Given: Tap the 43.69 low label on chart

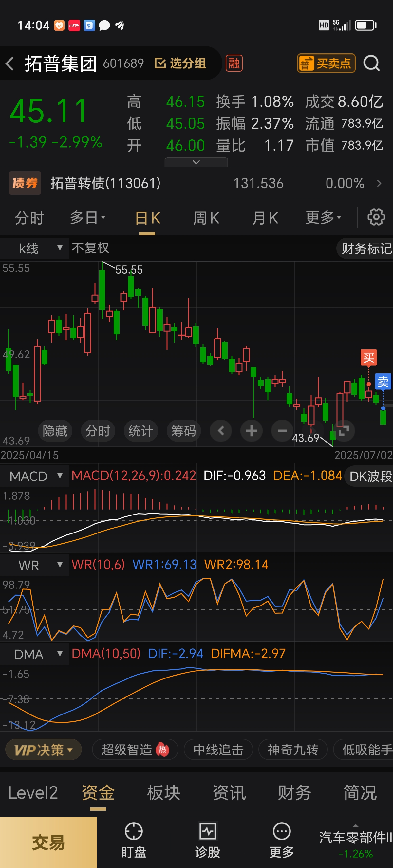Looking at the screenshot, I should (305, 438).
